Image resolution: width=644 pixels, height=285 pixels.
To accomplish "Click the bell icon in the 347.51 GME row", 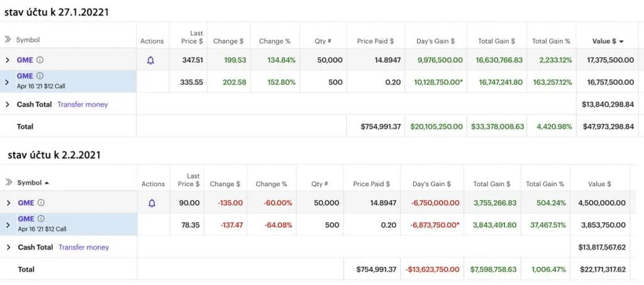I will coord(150,60).
